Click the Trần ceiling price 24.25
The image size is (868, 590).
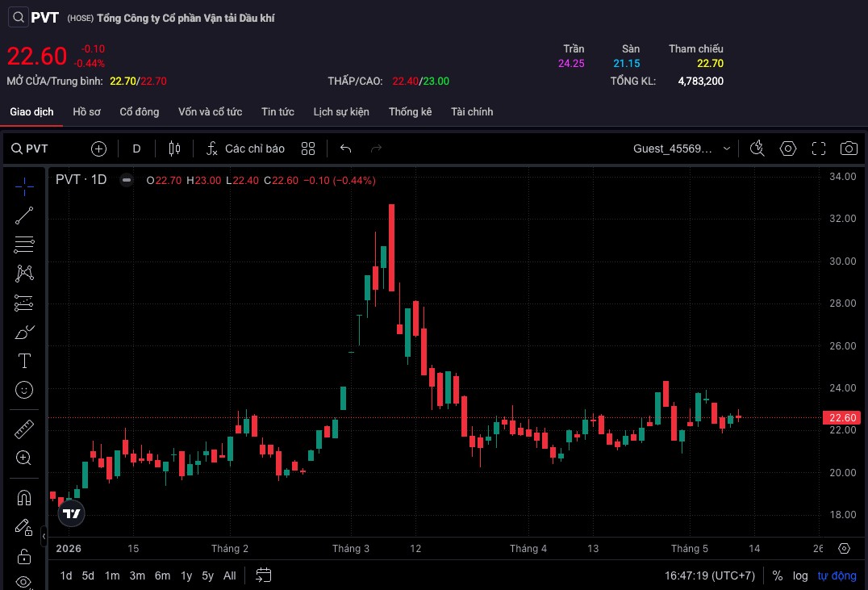tap(571, 63)
